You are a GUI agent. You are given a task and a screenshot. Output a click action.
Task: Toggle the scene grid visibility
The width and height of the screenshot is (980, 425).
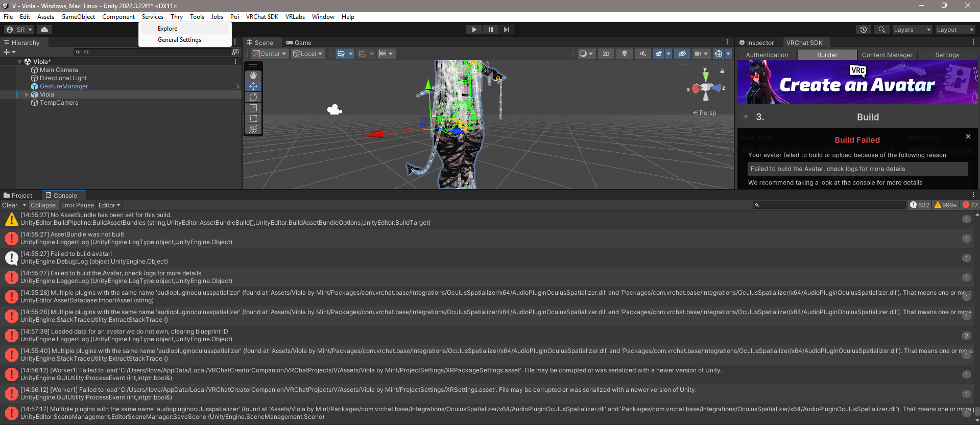[x=341, y=54]
